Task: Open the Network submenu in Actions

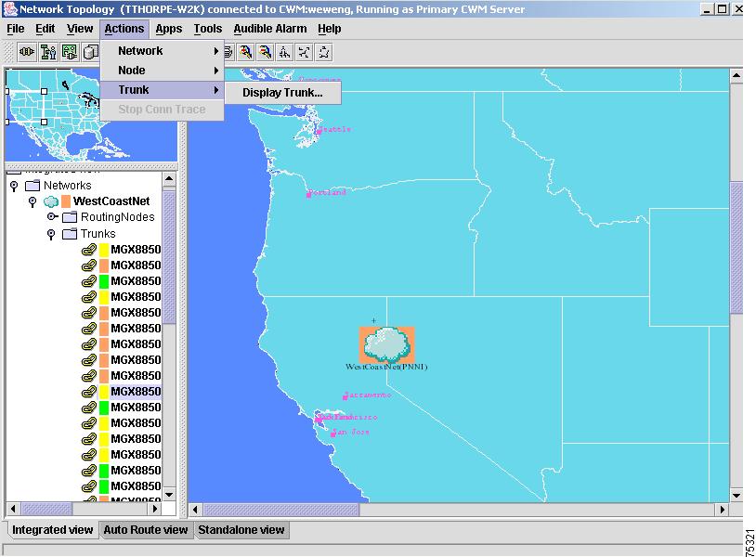Action: pos(162,50)
